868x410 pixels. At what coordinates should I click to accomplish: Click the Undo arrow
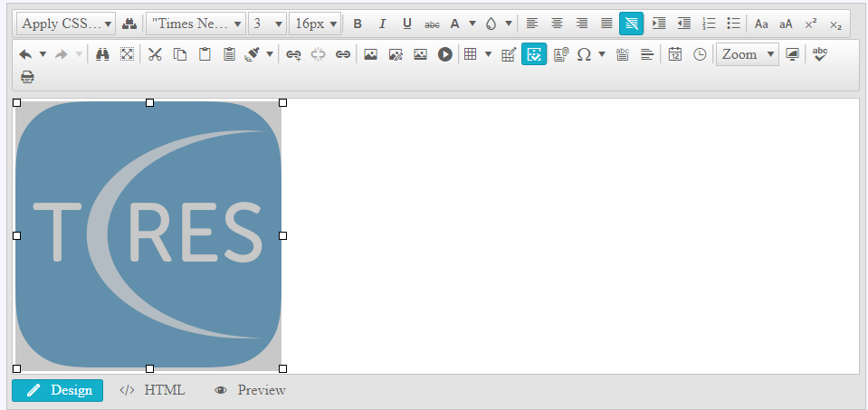coord(25,54)
